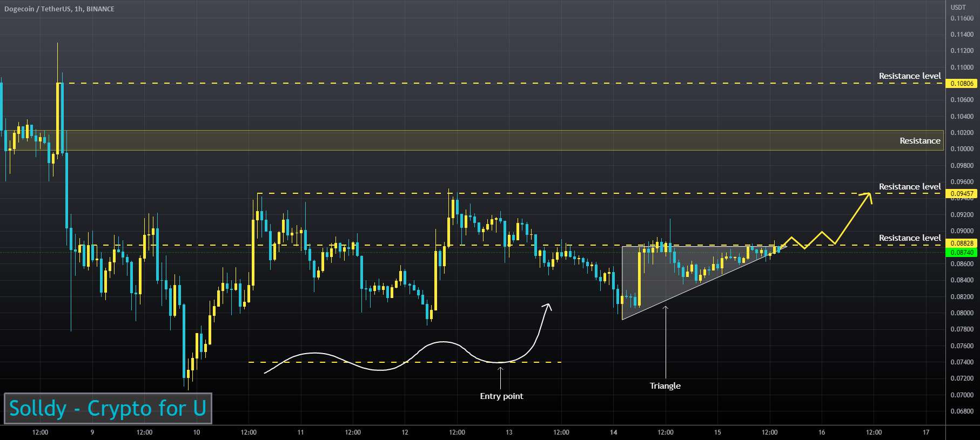Click the 0.09800 price axis tick
The width and height of the screenshot is (980, 440).
pyautogui.click(x=962, y=166)
